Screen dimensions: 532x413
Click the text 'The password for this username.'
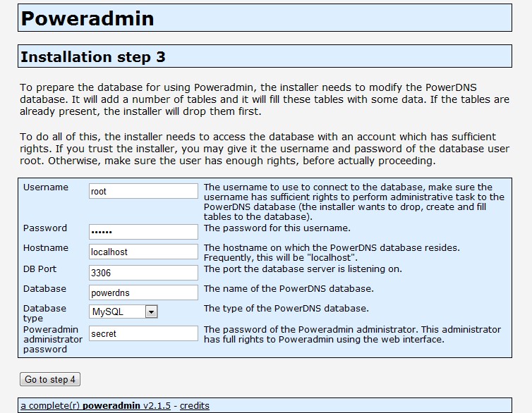[277, 228]
